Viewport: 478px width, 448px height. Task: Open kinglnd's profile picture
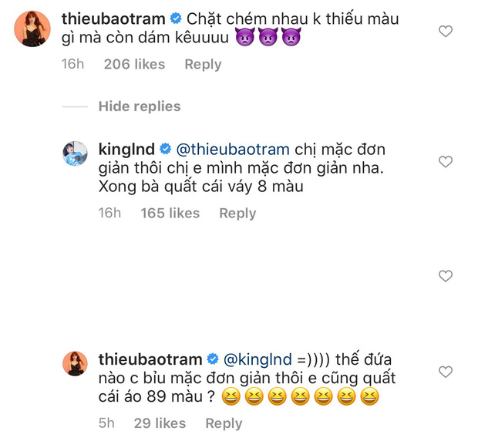(x=76, y=153)
